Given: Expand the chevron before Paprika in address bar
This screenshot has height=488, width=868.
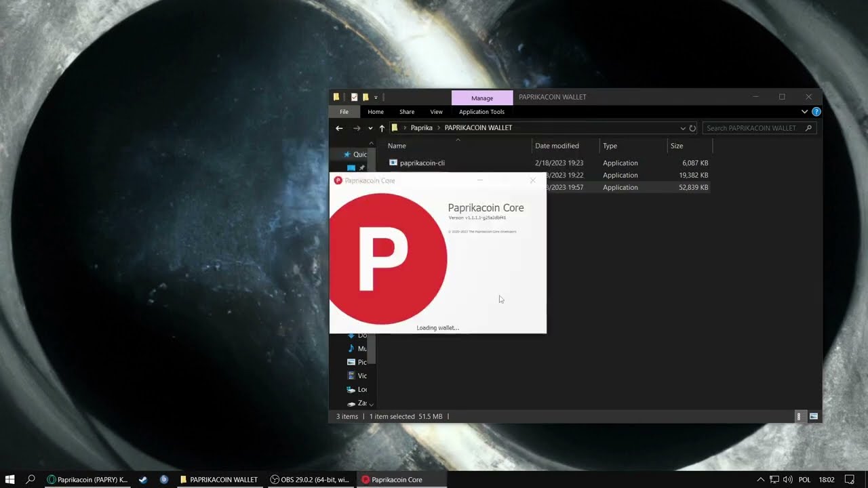Looking at the screenshot, I should coord(405,128).
